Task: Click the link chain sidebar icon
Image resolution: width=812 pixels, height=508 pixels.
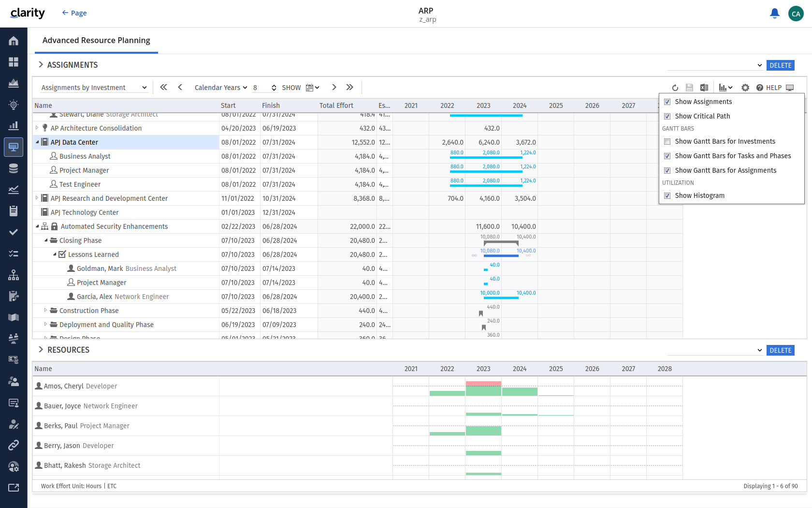Action: coord(14,445)
